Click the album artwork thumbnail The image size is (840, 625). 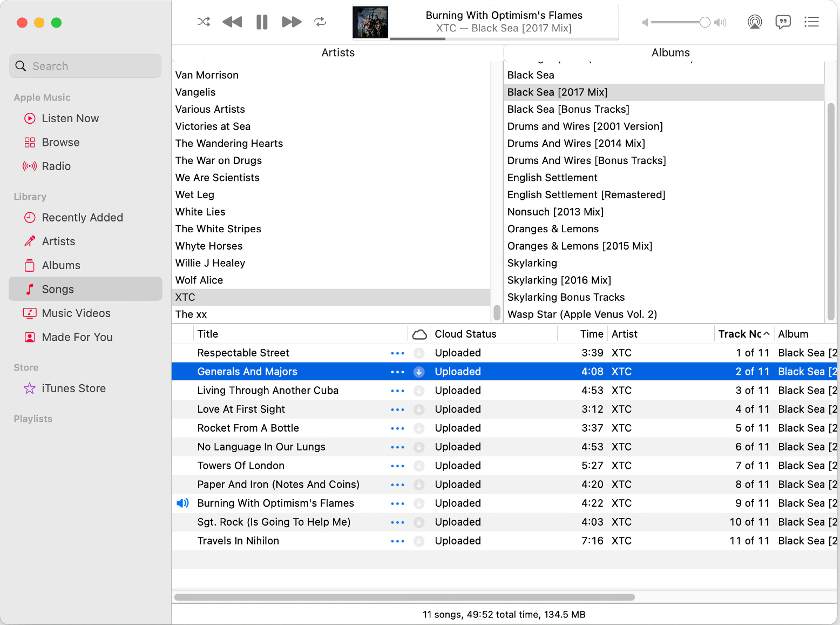[370, 22]
